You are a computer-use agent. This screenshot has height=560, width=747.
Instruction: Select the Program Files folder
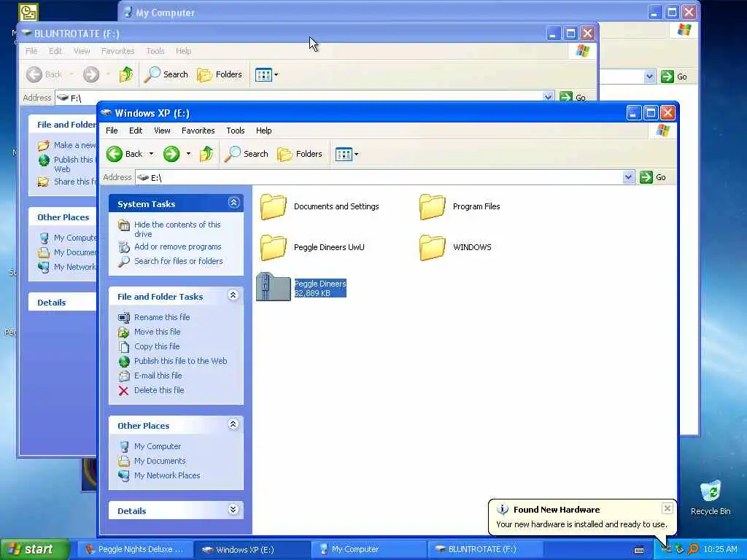coord(460,206)
